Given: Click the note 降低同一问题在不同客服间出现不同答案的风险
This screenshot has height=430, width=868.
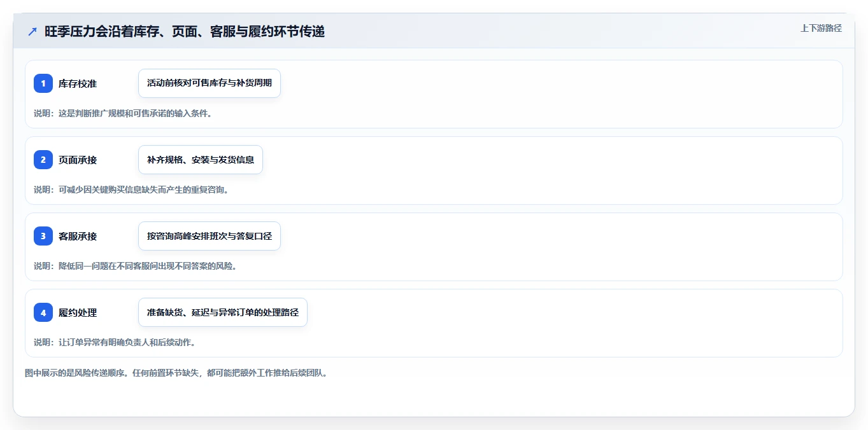Looking at the screenshot, I should pyautogui.click(x=136, y=266).
